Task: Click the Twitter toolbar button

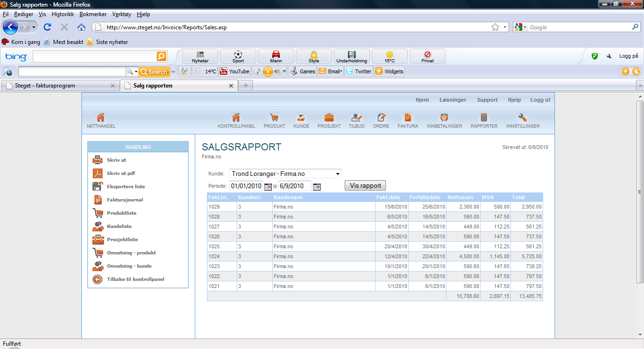Action: [358, 71]
